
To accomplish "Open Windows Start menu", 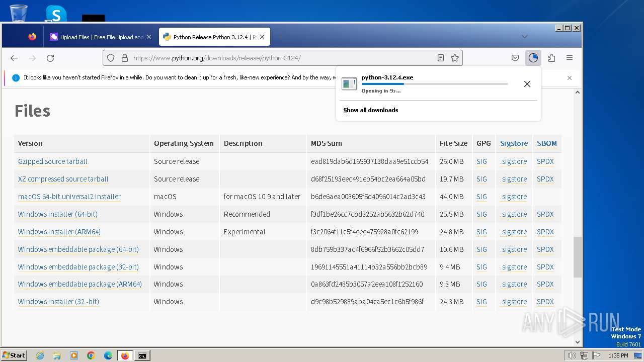I will click(14, 355).
